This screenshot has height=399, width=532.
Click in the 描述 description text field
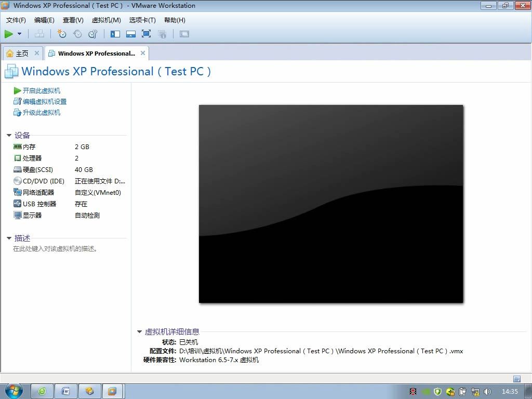tap(55, 249)
